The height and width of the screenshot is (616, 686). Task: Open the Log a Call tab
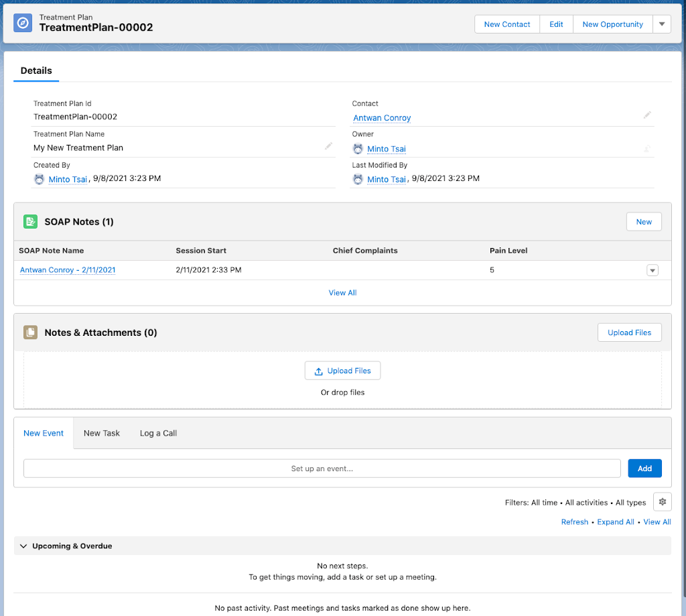158,433
